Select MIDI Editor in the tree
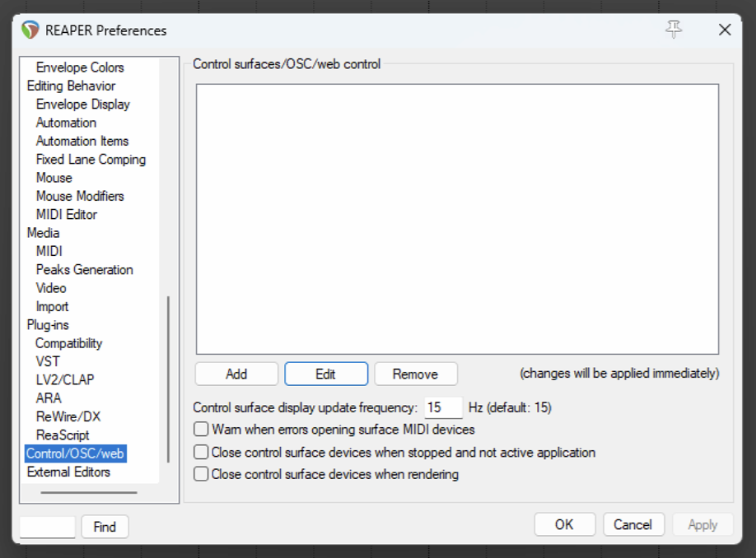Image resolution: width=756 pixels, height=558 pixels. coord(67,215)
